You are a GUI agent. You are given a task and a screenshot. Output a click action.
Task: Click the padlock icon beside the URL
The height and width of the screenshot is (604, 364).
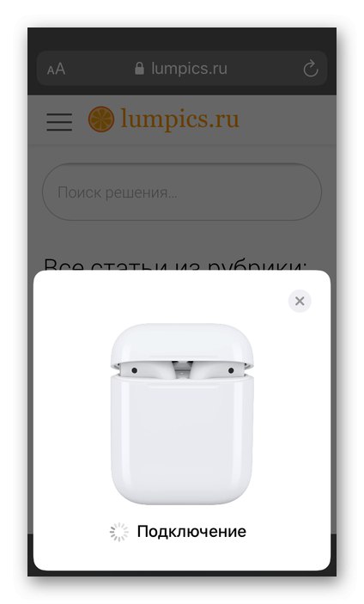tap(139, 69)
